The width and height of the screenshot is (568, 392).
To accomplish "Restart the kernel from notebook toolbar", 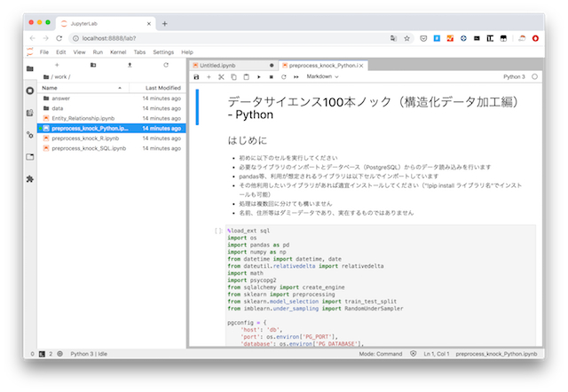I will [282, 77].
